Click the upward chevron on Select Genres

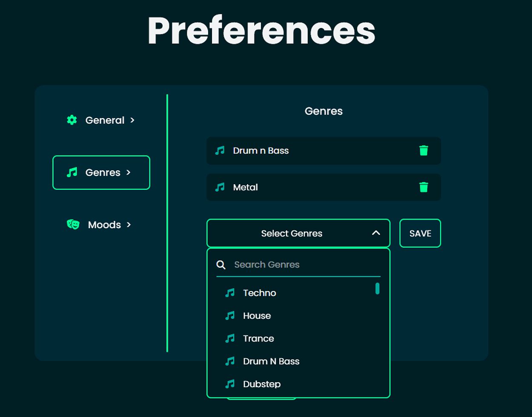tap(376, 233)
